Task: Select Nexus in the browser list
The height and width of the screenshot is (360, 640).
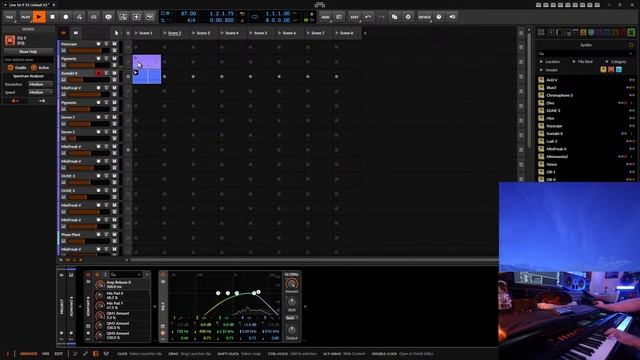Action: click(x=586, y=164)
